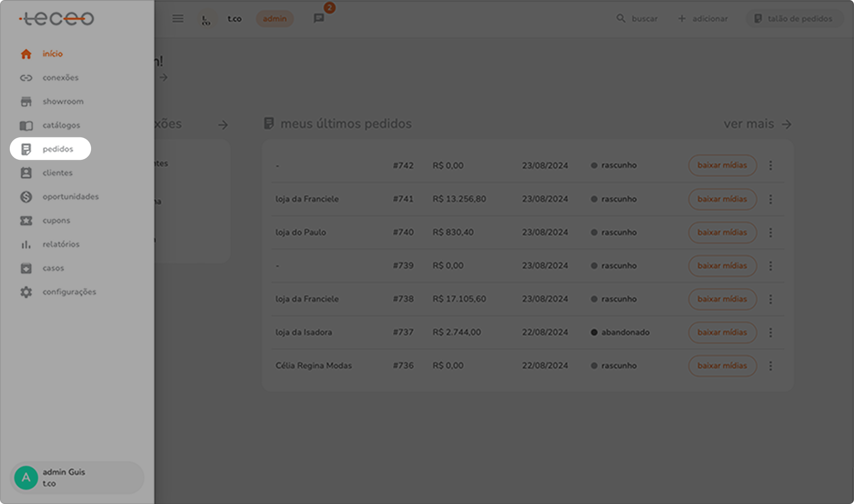Open the casos menu item
The height and width of the screenshot is (504, 854).
[53, 268]
